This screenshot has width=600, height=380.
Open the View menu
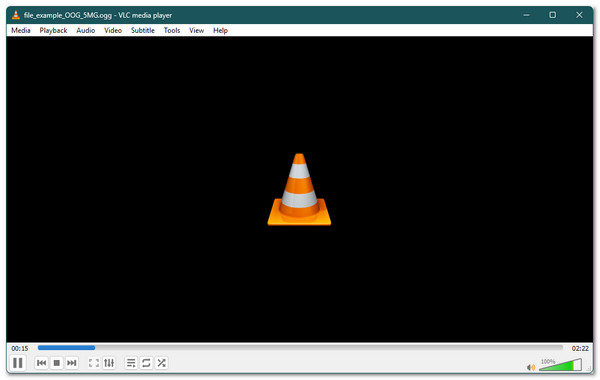tap(196, 30)
